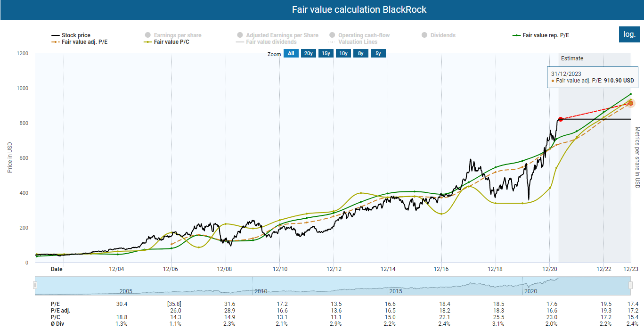Click the P/E adj. row label

60,311
